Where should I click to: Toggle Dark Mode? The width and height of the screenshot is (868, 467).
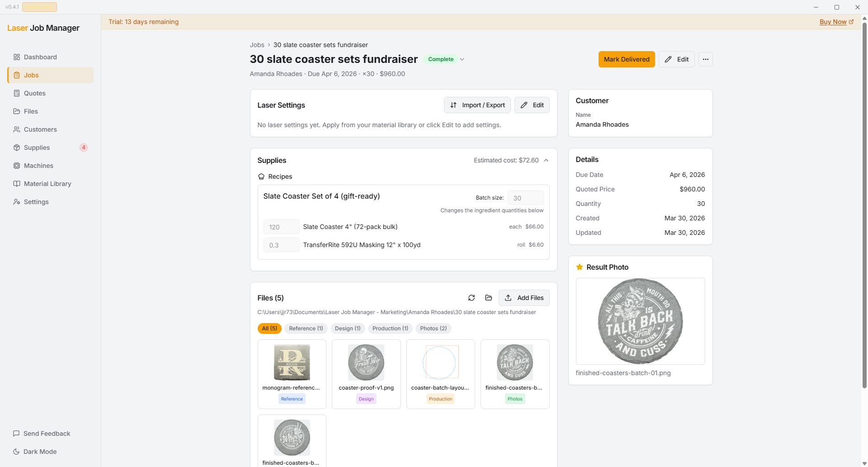click(x=40, y=452)
